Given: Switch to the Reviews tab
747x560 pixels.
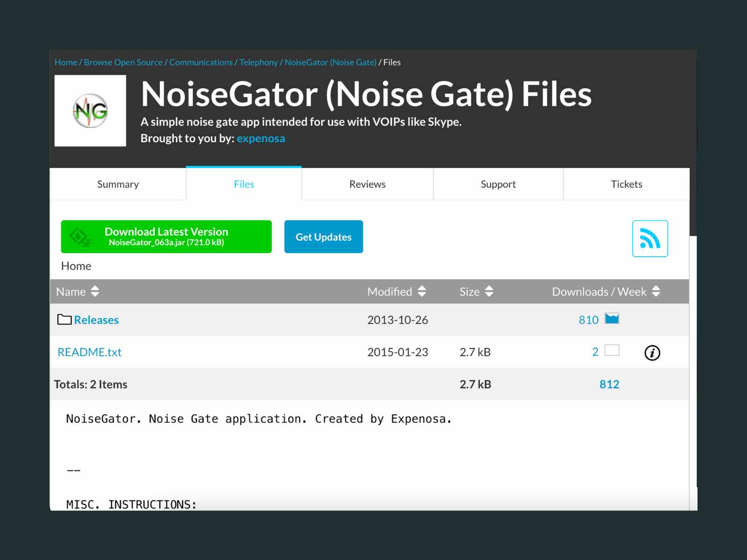Looking at the screenshot, I should click(367, 184).
